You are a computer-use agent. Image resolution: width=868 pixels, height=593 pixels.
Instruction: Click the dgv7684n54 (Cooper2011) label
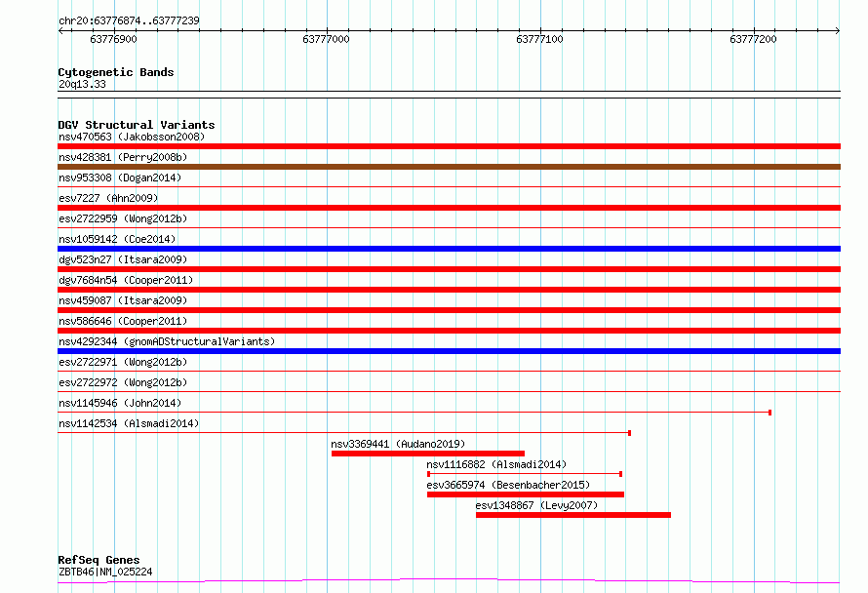126,280
